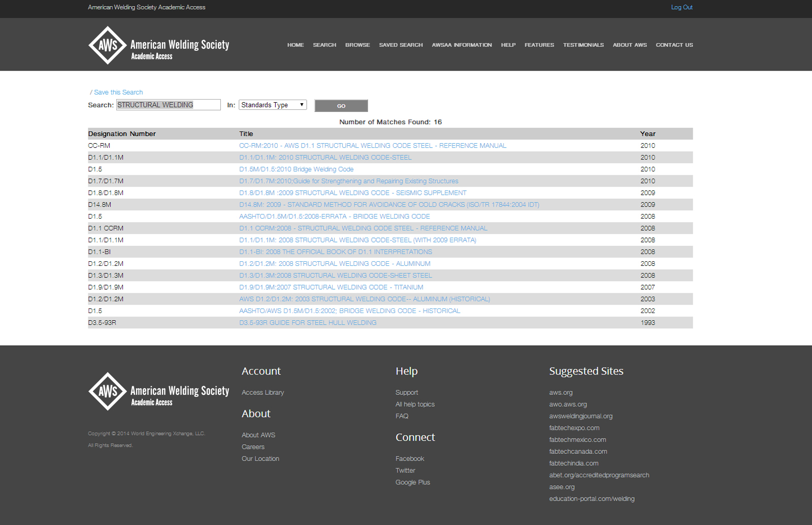Go to SAVED SEARCH in navigation
Viewport: 812px width, 525px height.
click(x=401, y=45)
